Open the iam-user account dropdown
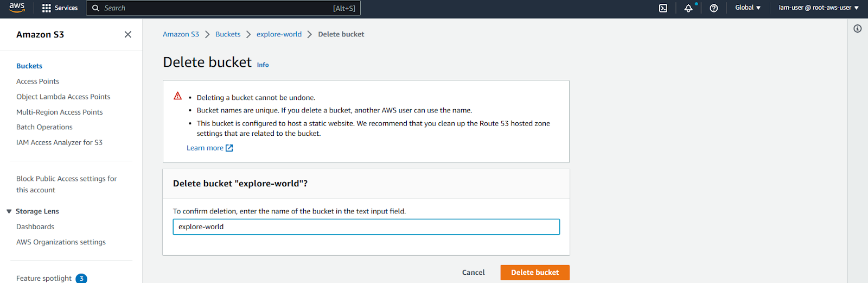 [819, 8]
